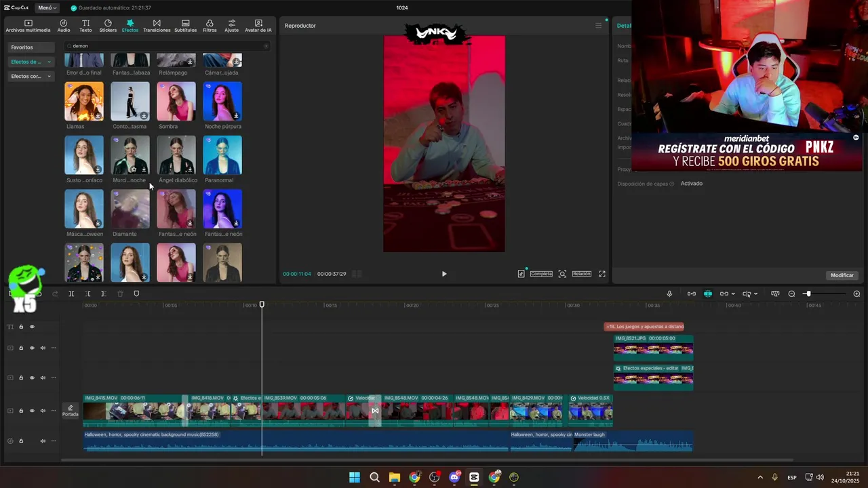Image resolution: width=868 pixels, height=488 pixels.
Task: Select the Llamas effect thumbnail
Action: pos(84,102)
